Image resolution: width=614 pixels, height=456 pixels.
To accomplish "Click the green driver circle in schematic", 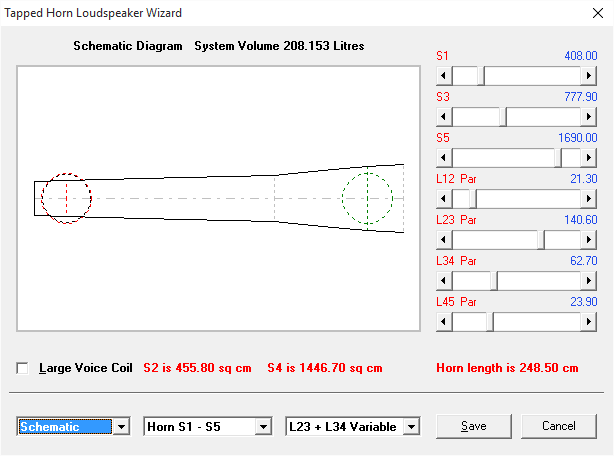I will [367, 198].
